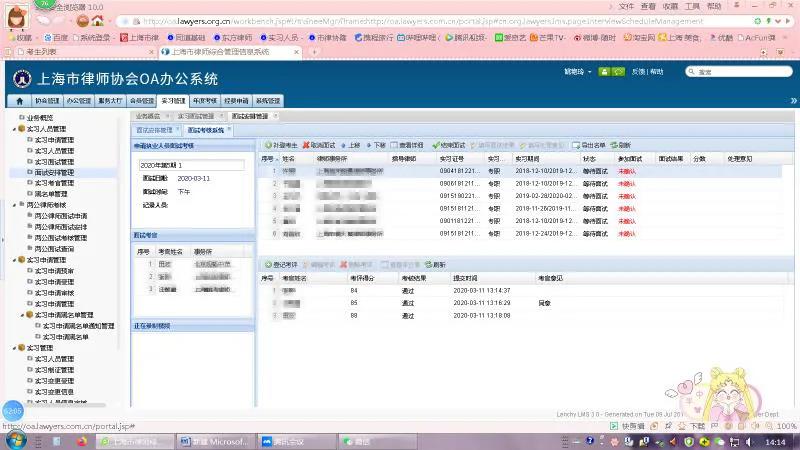Viewport: 800px width, 450px height.
Task: Click the 下移 move down arrow
Action: 376,145
